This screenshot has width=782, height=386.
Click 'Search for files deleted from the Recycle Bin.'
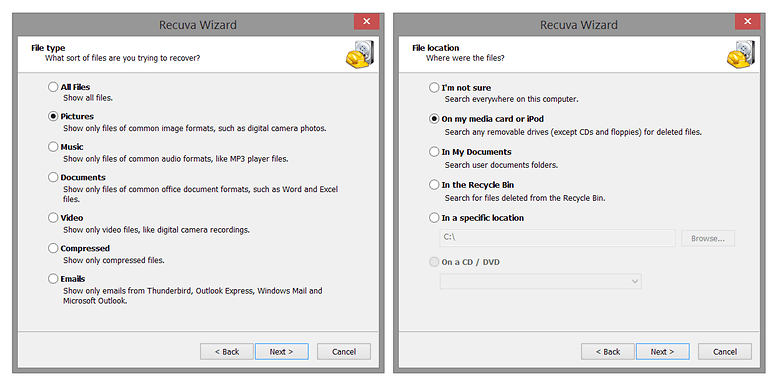[525, 197]
